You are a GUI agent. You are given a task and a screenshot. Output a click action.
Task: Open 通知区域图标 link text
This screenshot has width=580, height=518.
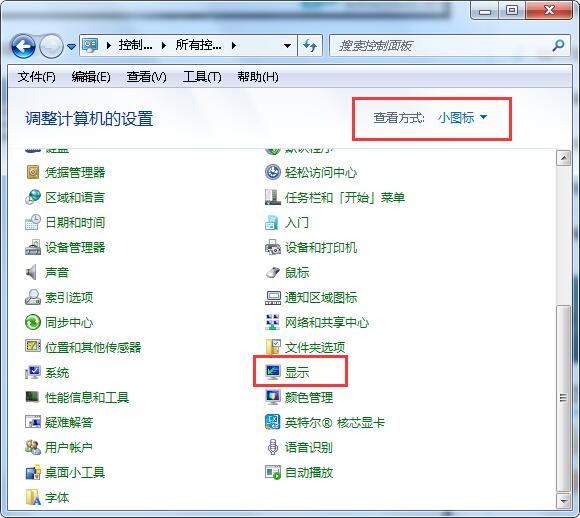321,297
